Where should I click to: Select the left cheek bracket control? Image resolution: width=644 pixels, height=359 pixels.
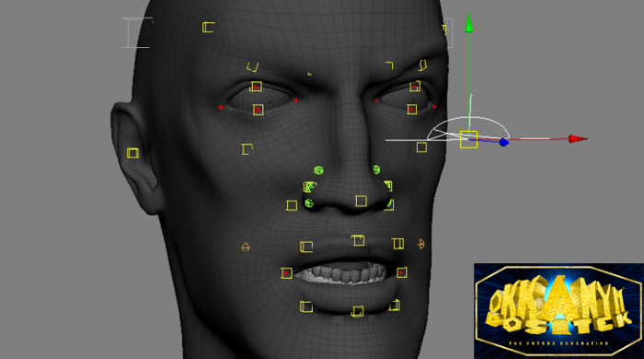point(247,149)
